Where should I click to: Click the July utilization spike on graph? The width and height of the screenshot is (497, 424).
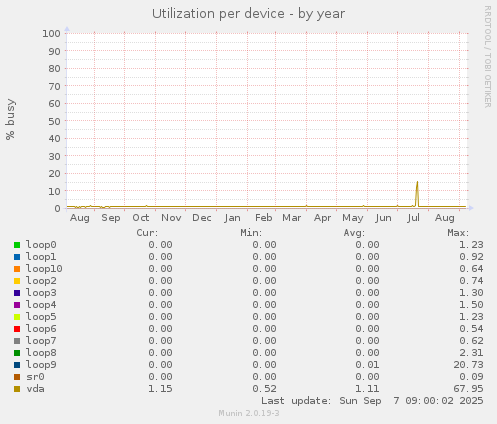point(417,193)
